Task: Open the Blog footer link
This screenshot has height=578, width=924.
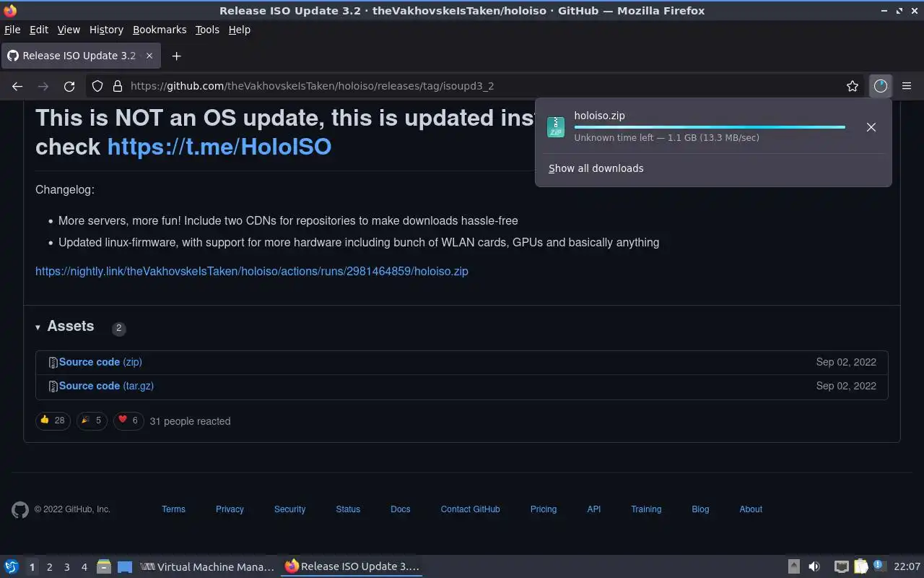Action: pos(700,509)
